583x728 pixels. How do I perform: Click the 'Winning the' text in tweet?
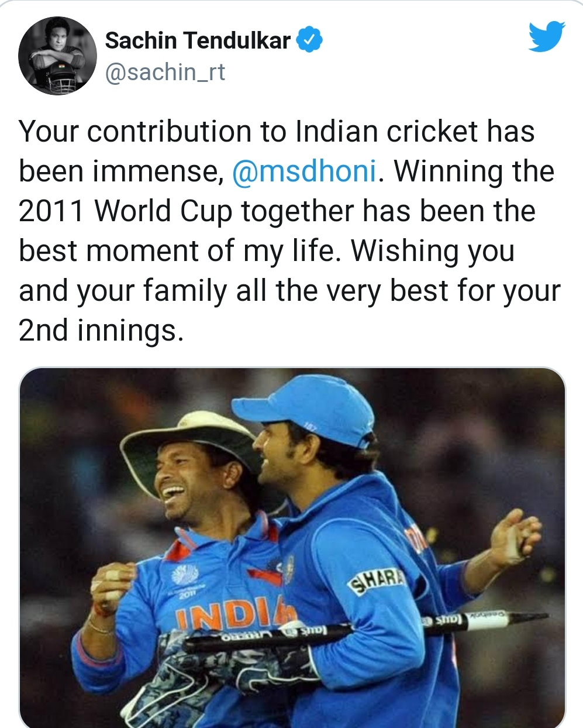474,171
